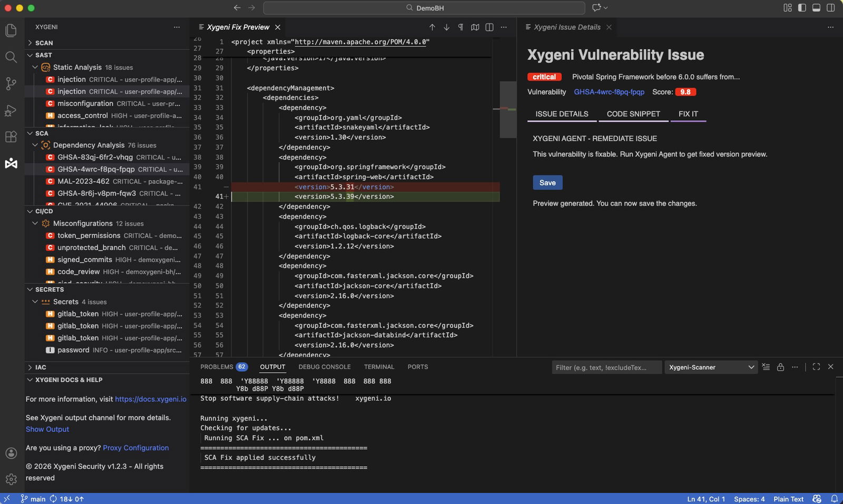Image resolution: width=843 pixels, height=504 pixels.
Task: Open the Xygeni-Scanner output channel dropdown
Action: (x=710, y=367)
